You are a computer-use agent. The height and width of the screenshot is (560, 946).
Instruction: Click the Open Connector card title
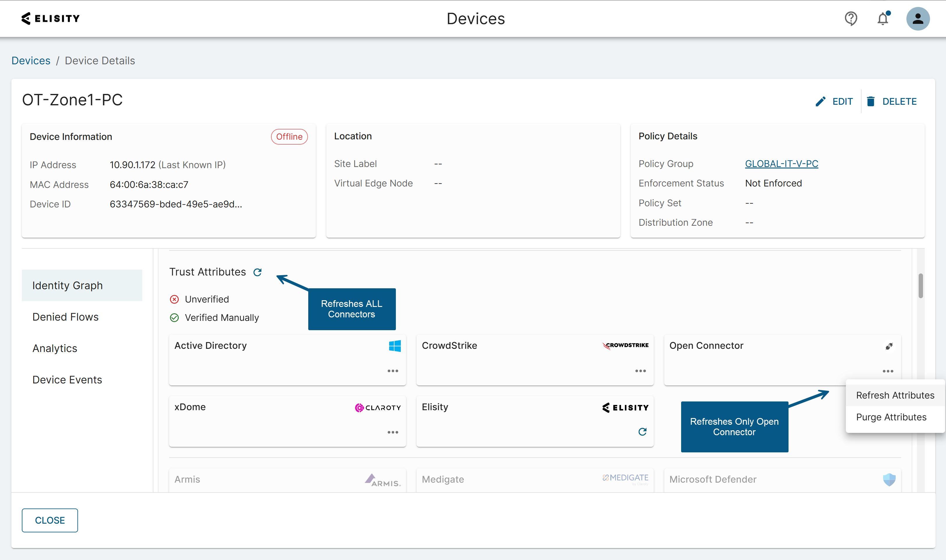click(x=706, y=346)
